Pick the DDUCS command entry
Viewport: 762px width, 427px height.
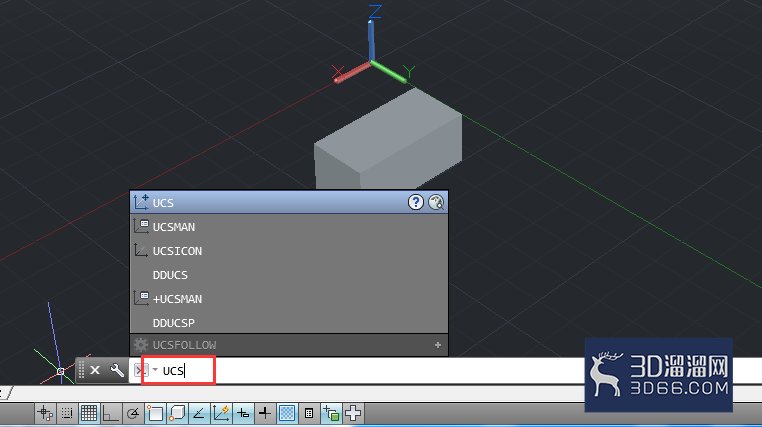click(289, 275)
